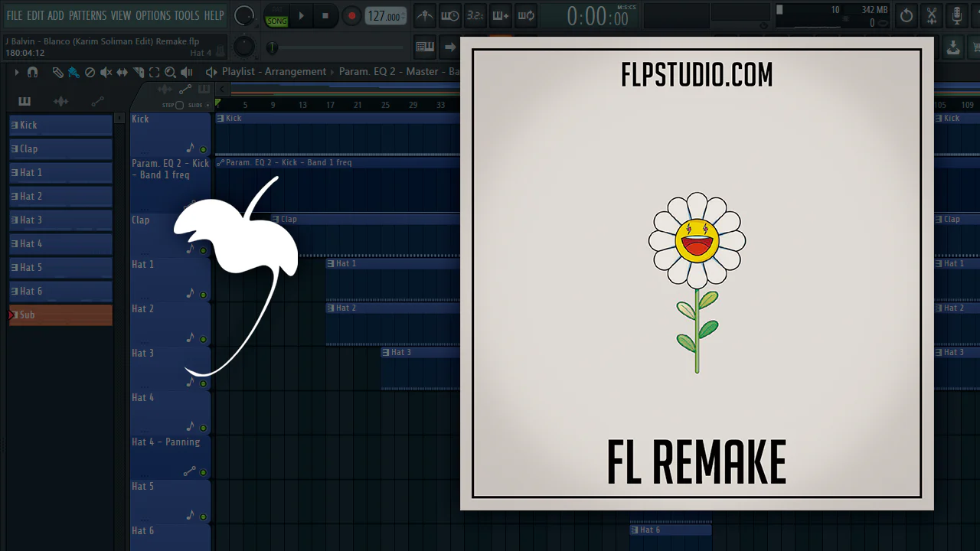Open the HELP menu

[x=214, y=15]
